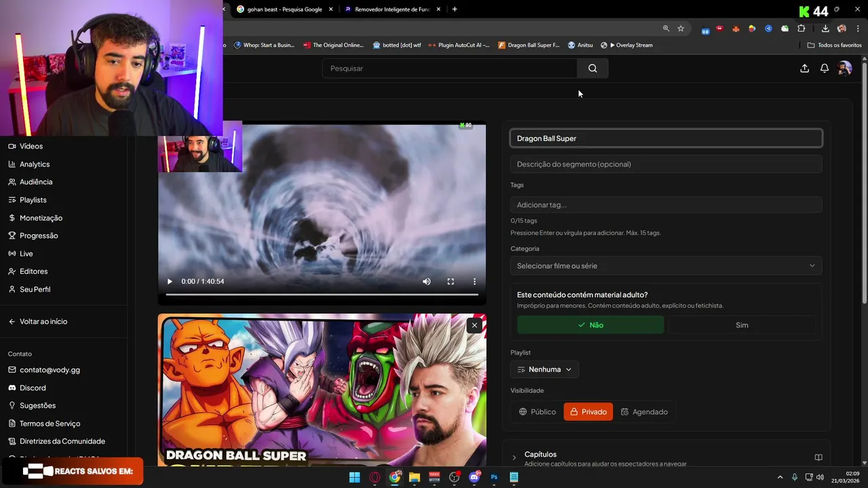Open the Anitsu bookmark
868x488 pixels.
click(x=580, y=45)
